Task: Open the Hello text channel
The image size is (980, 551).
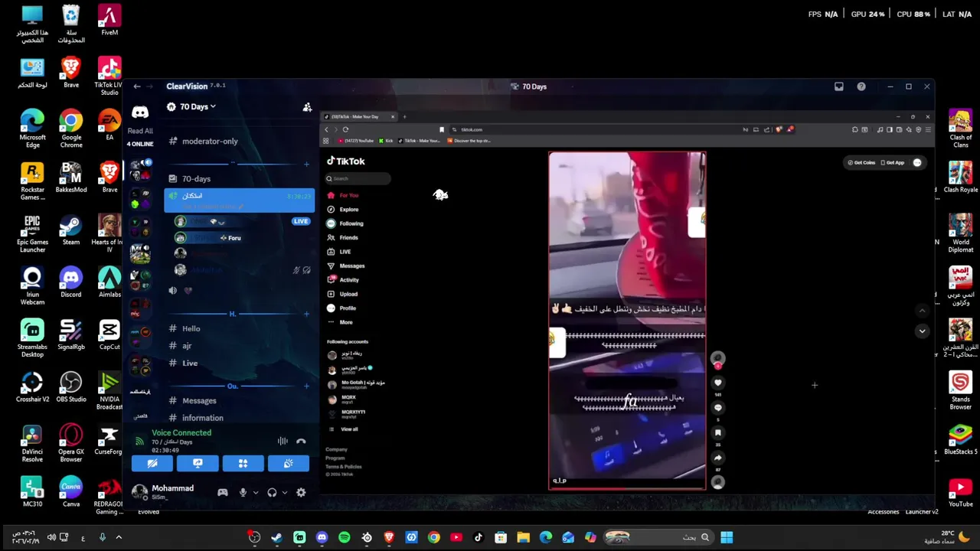Action: pyautogui.click(x=191, y=328)
